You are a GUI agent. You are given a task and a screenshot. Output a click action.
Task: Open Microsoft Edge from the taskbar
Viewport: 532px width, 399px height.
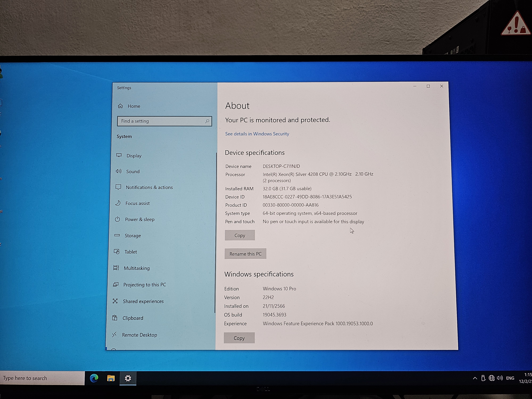pyautogui.click(x=94, y=378)
